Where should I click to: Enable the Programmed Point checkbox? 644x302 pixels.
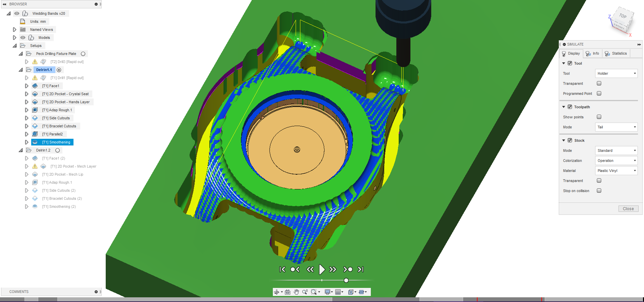[x=599, y=93]
